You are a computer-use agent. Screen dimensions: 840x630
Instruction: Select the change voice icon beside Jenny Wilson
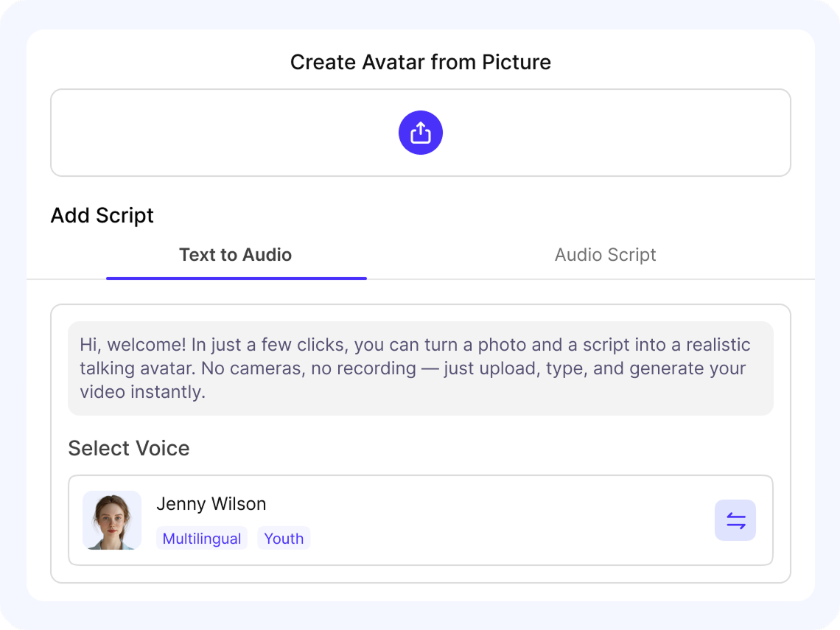pos(735,520)
